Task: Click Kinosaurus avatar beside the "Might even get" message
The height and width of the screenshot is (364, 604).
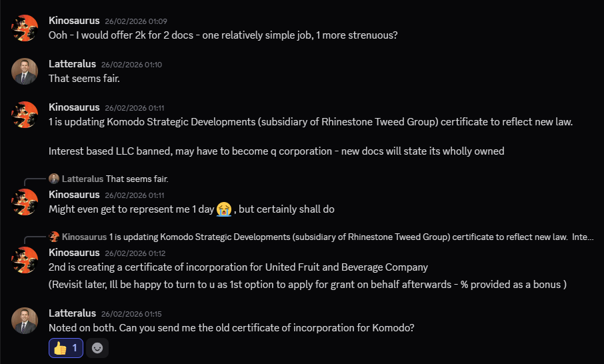Action: (x=25, y=202)
